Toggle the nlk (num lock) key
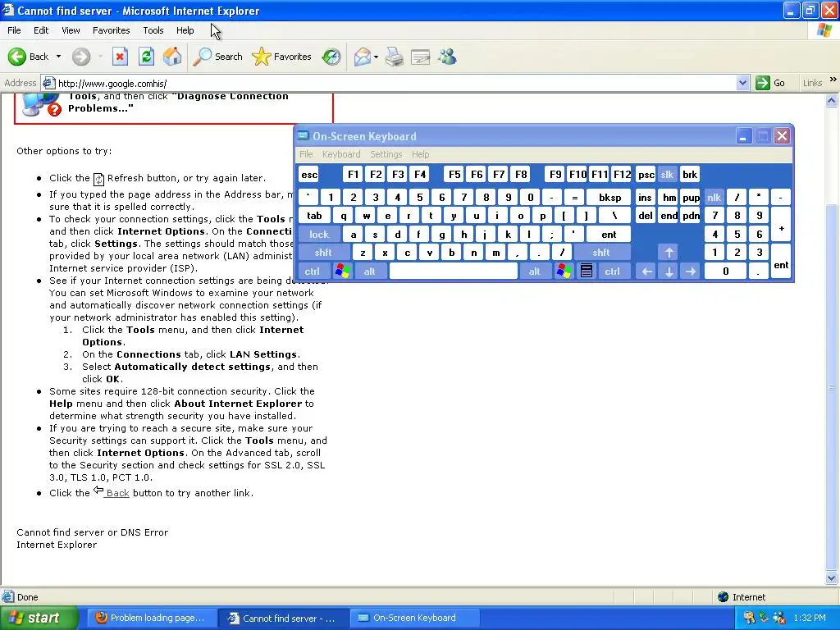The image size is (840, 630). click(x=714, y=198)
